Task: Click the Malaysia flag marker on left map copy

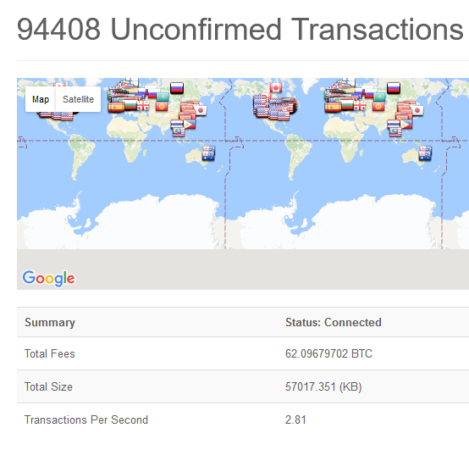Action: tap(179, 132)
